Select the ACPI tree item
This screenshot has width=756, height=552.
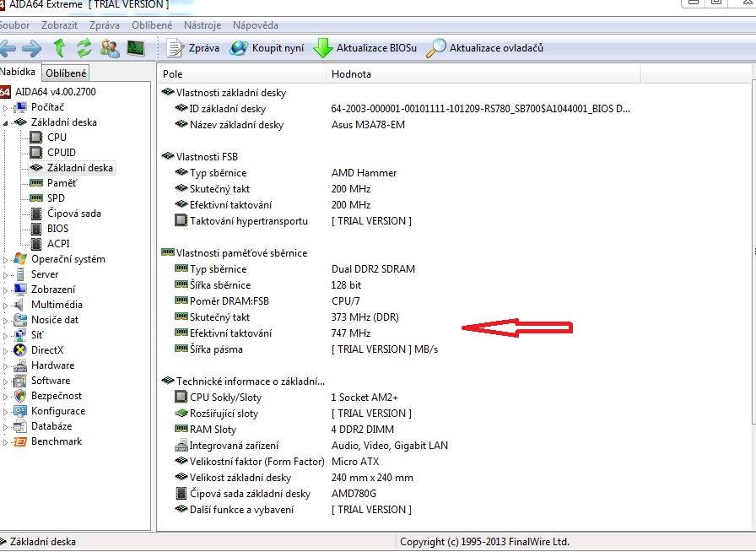(58, 244)
